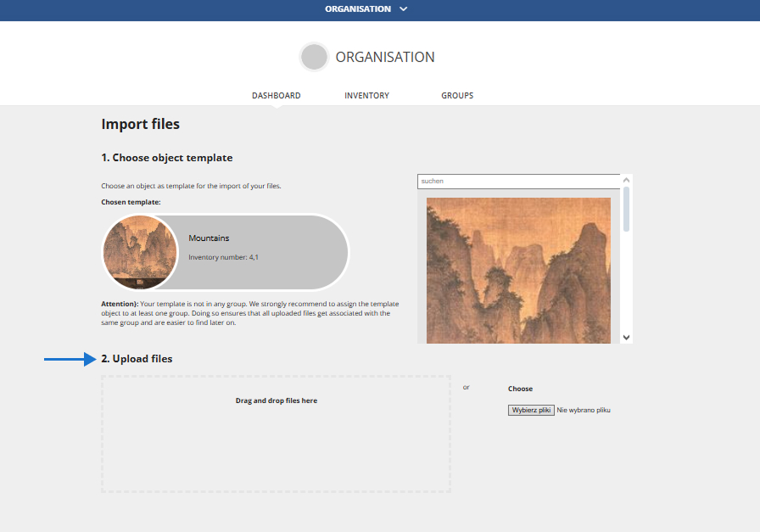Click the 'Nie wybrano pliku' file status text
The image size is (760, 532).
pyautogui.click(x=584, y=411)
